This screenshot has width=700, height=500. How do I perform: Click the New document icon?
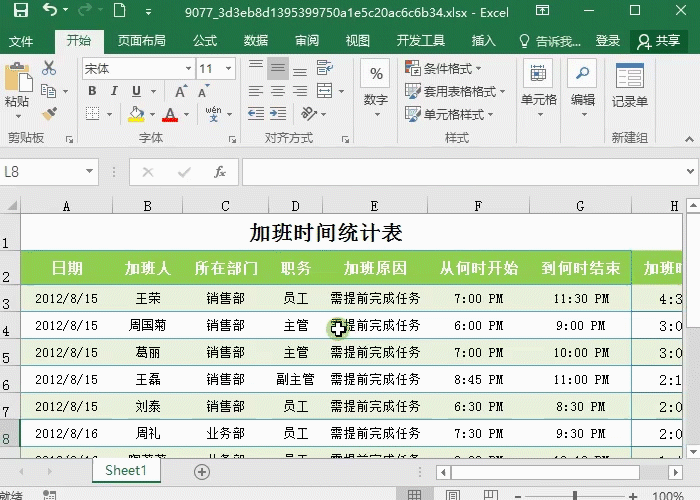[x=119, y=10]
